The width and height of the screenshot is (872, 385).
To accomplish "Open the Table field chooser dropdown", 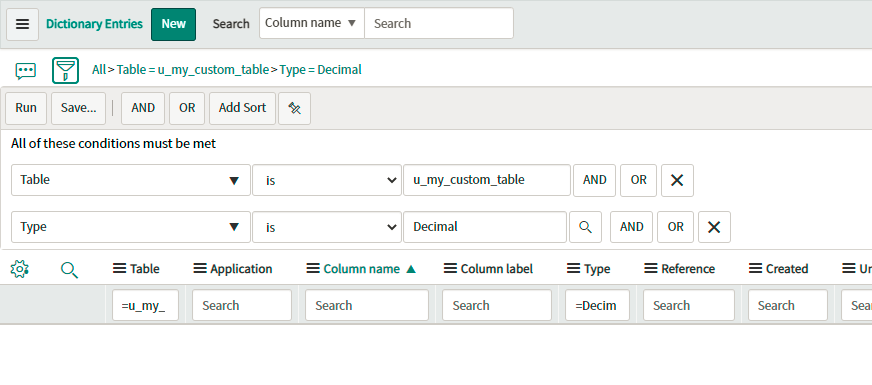I will tap(131, 180).
